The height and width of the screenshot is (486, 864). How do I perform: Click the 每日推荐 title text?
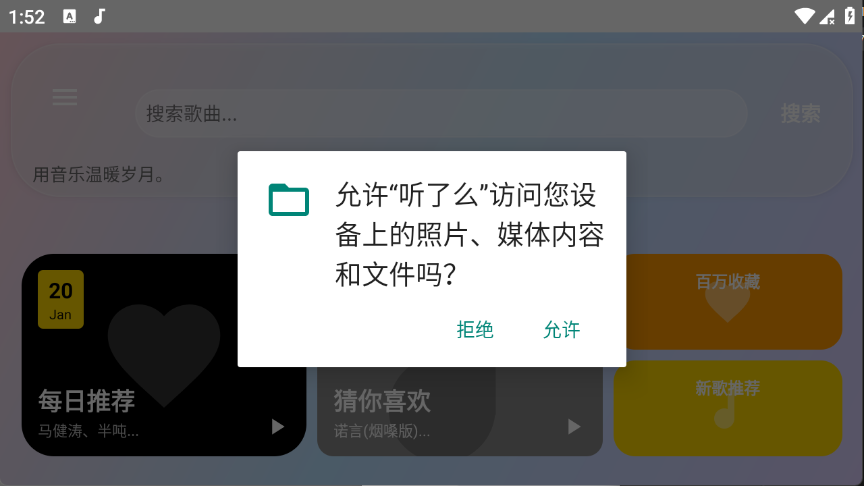(x=87, y=401)
